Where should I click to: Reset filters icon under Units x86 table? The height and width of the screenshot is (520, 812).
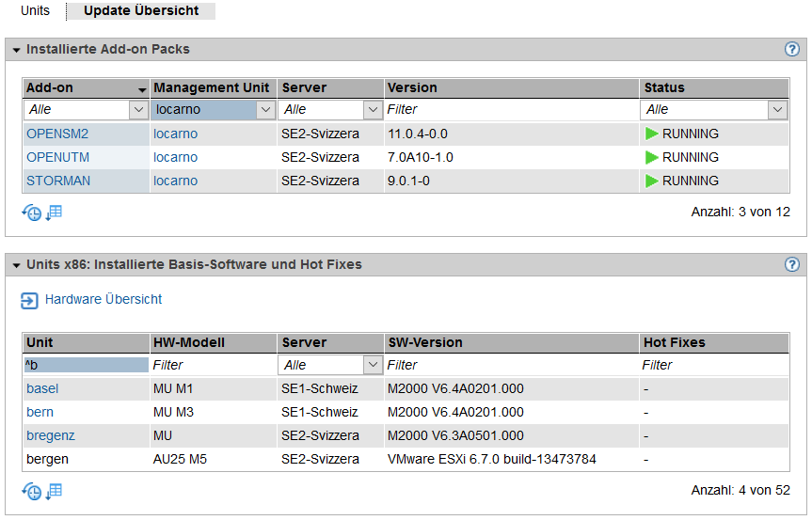click(x=32, y=491)
